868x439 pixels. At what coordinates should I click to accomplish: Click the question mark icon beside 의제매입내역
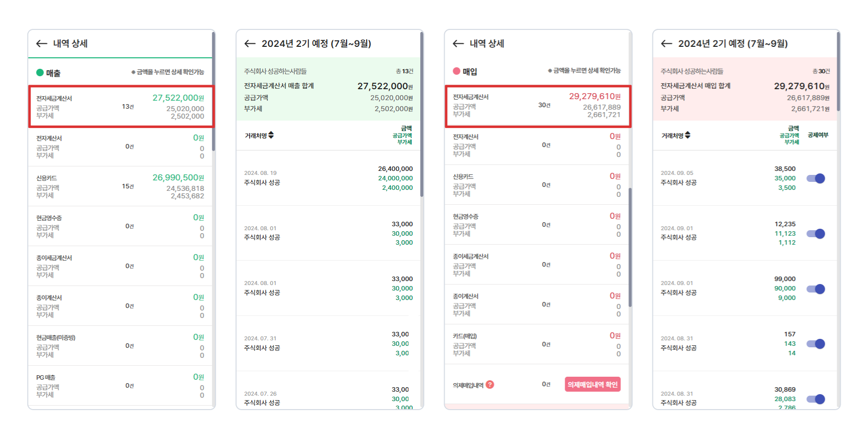[490, 385]
